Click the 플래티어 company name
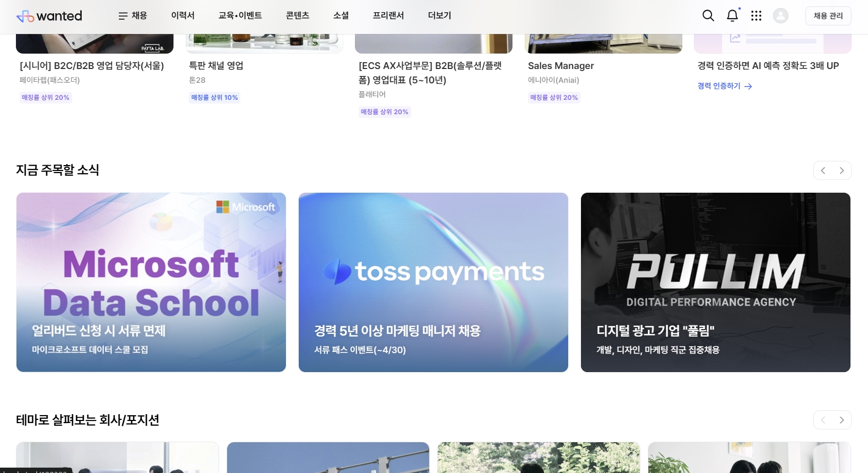 coord(372,94)
